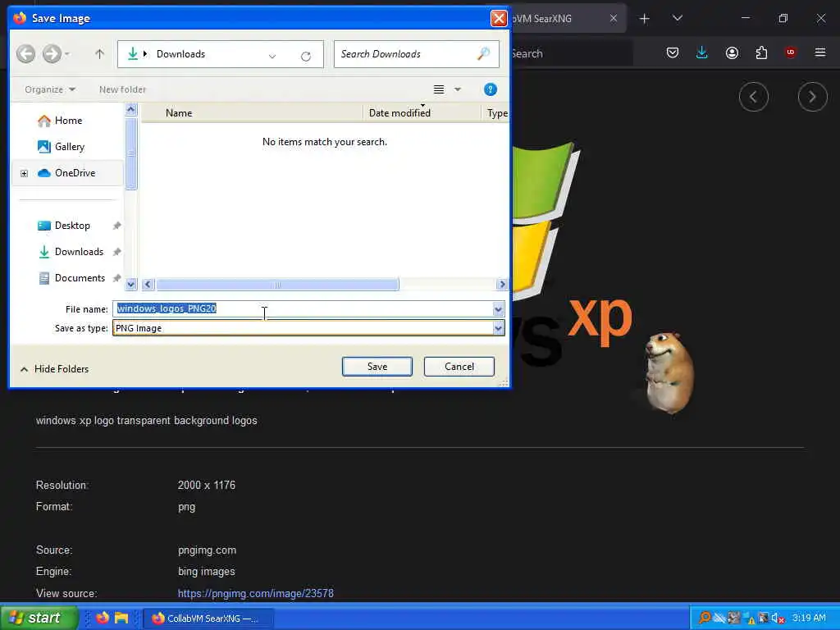Show previous image in SearXNG viewer
This screenshot has width=840, height=630.
(754, 97)
